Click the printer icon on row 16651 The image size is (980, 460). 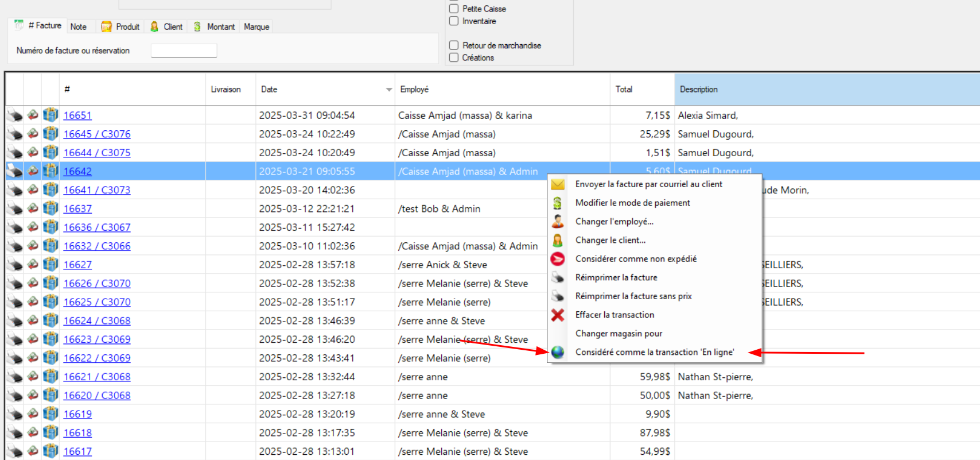(14, 115)
